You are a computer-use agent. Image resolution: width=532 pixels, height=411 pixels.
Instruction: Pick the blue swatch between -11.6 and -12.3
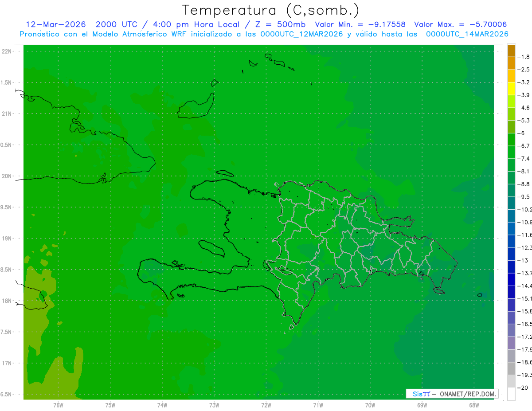[511, 241]
